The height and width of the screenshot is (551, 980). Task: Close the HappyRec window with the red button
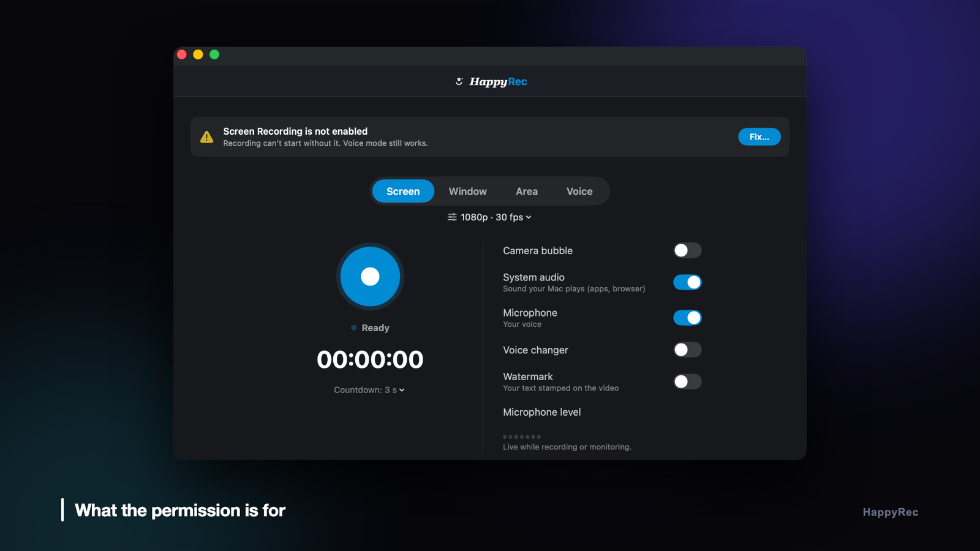click(182, 54)
